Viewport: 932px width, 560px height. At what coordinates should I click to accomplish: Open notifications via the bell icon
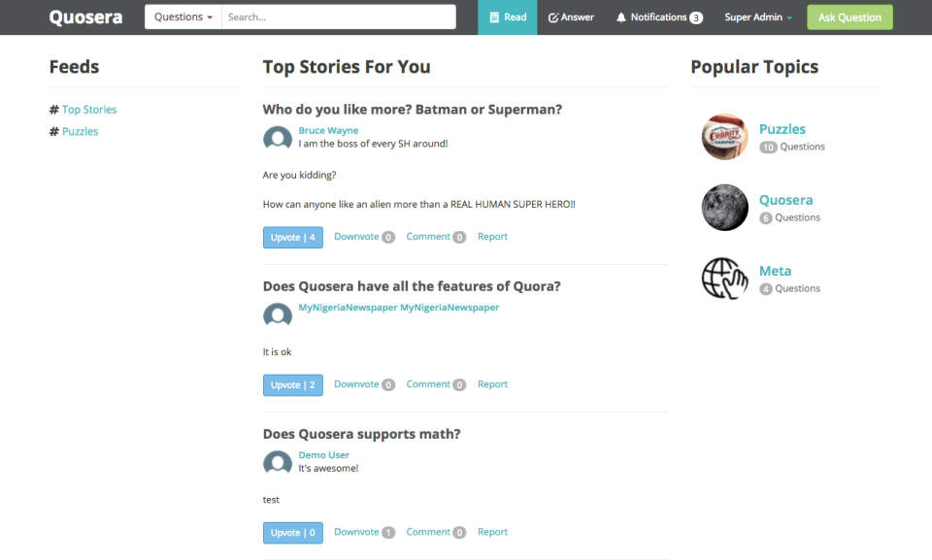[x=621, y=16]
